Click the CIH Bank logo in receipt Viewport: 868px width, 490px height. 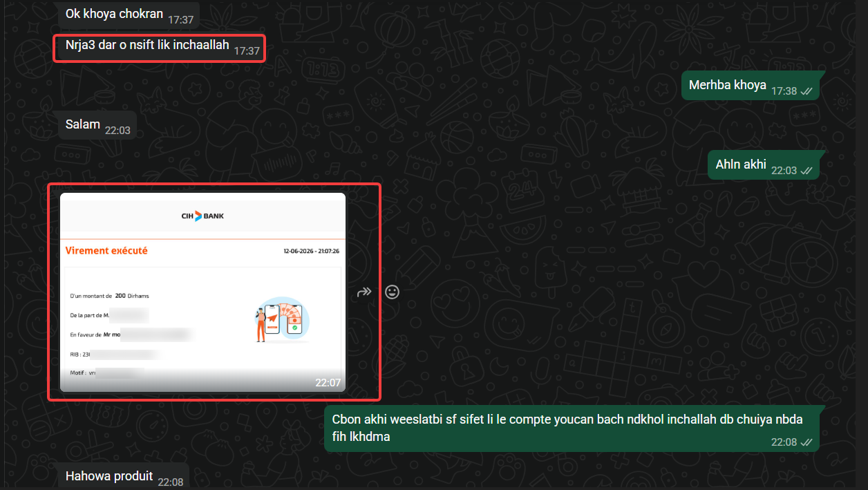(202, 216)
